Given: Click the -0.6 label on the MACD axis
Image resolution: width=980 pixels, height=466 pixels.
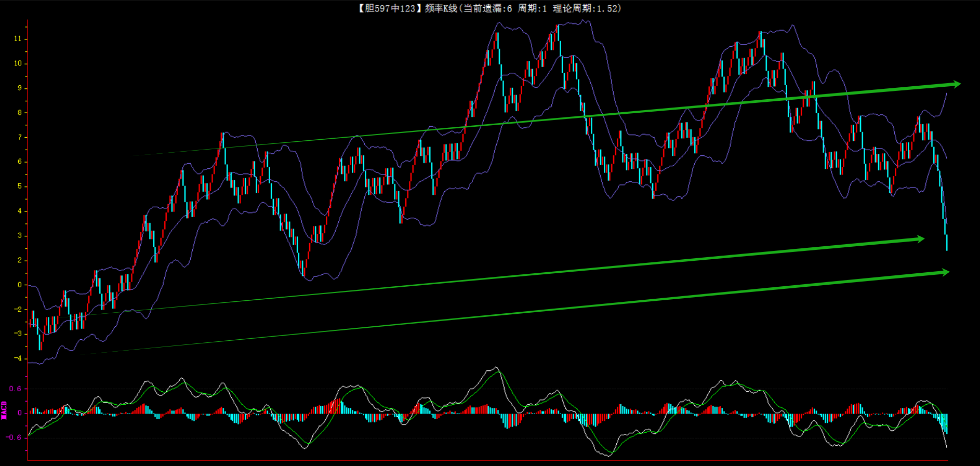Looking at the screenshot, I should (x=14, y=437).
